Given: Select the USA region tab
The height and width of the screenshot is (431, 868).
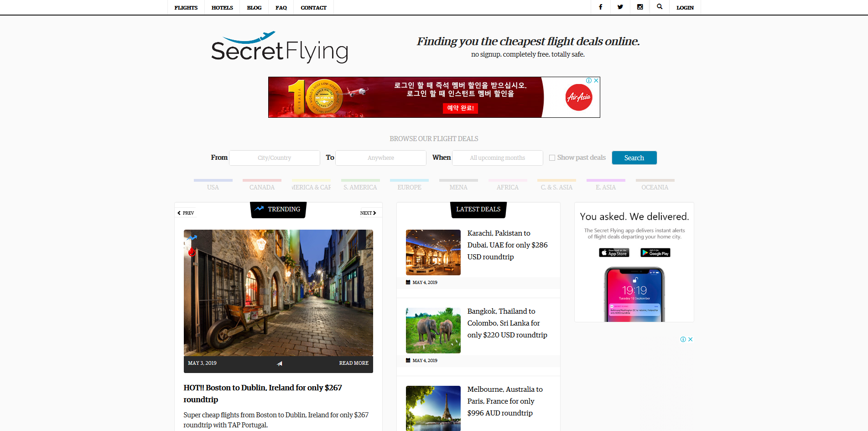Looking at the screenshot, I should [x=213, y=185].
